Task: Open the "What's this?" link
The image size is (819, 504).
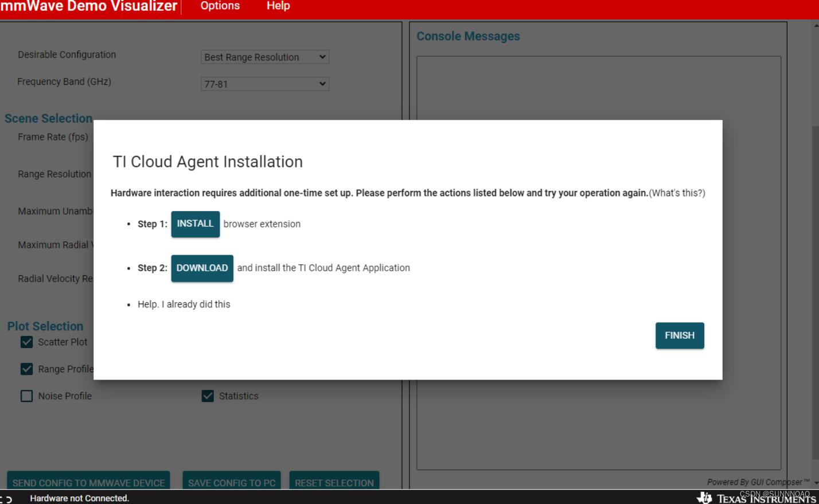Action: [677, 193]
